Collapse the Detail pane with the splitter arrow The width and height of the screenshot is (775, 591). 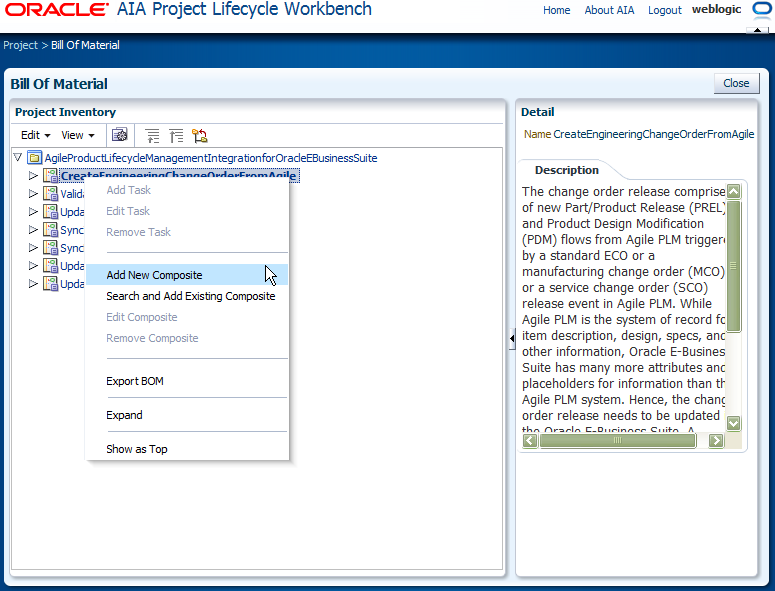[512, 338]
